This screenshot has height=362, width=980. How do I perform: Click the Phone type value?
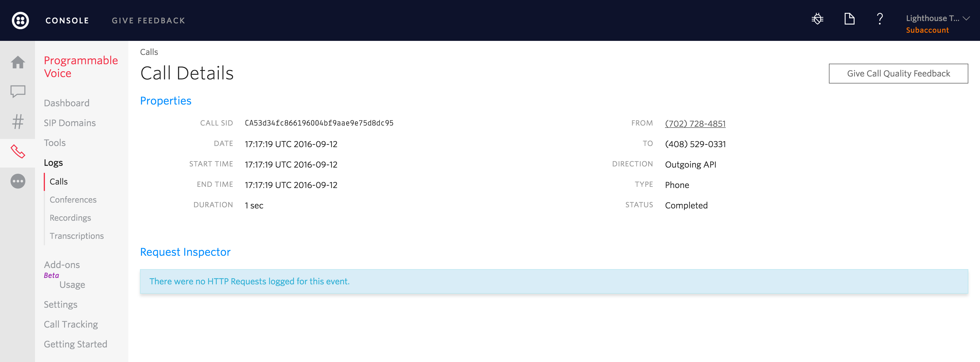[677, 185]
